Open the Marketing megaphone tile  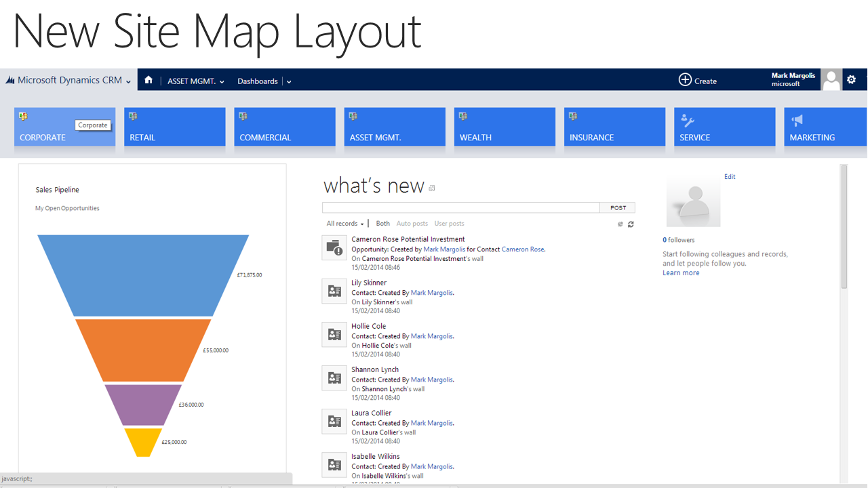point(825,127)
